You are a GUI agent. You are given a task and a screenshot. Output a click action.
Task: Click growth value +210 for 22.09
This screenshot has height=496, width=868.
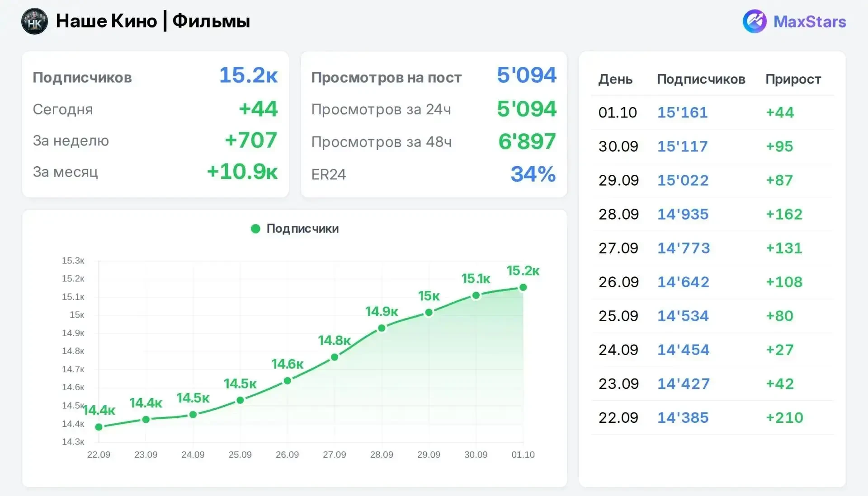coord(784,417)
